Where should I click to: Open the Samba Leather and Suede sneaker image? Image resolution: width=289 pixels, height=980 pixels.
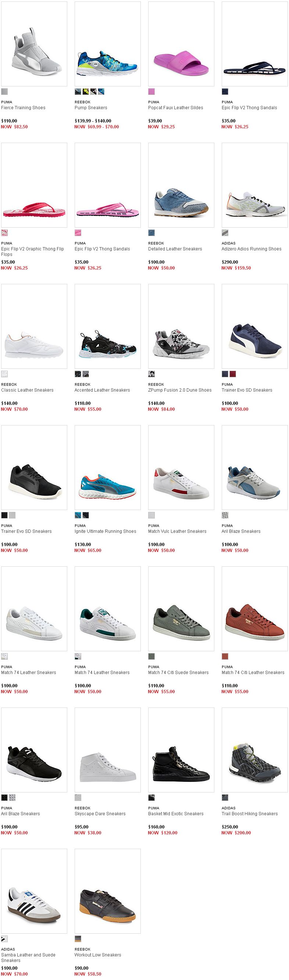click(x=34, y=891)
